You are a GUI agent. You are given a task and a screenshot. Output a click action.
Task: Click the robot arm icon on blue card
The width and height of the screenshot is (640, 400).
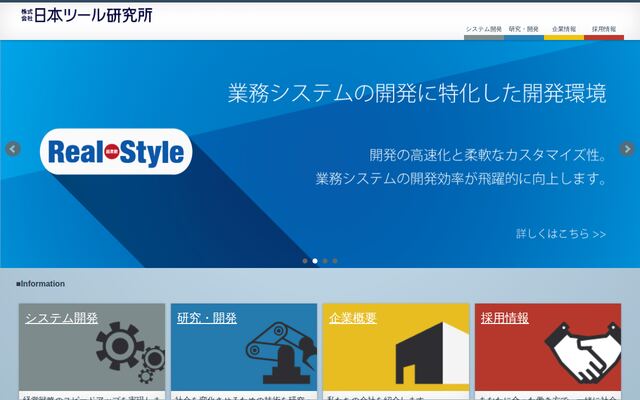(x=282, y=353)
